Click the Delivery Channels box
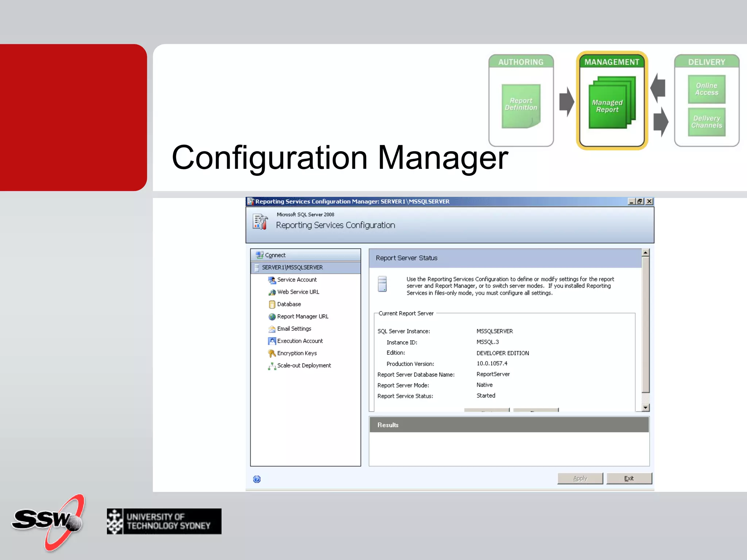747x560 pixels. point(707,122)
